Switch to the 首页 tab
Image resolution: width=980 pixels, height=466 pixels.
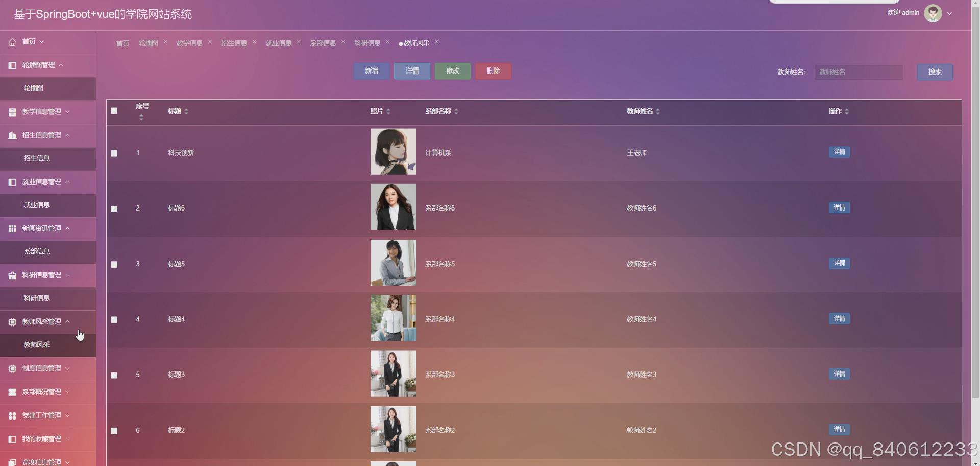[122, 43]
